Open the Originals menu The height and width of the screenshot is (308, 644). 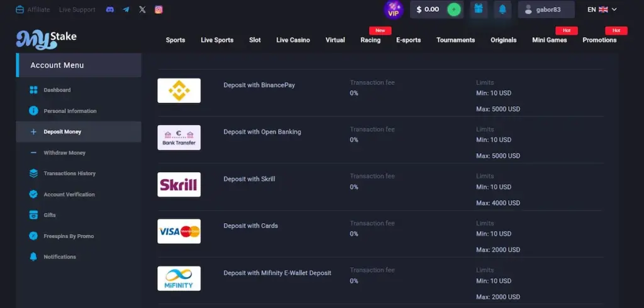(504, 40)
